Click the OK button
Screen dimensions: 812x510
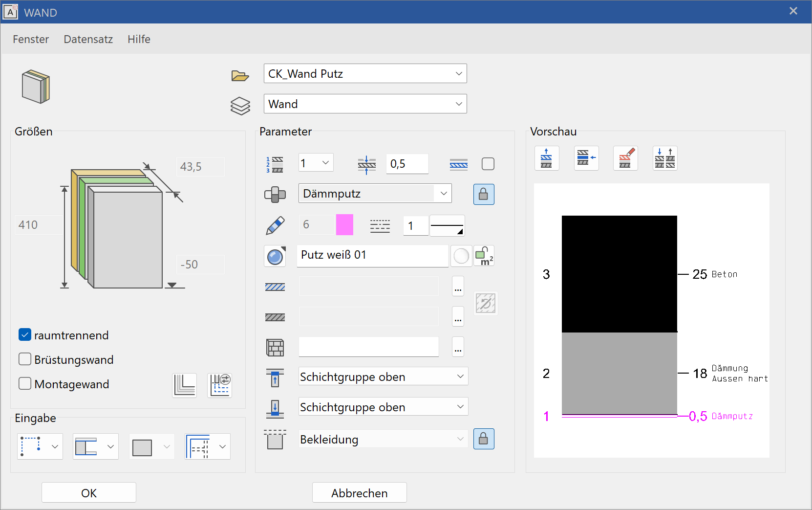[x=89, y=492]
